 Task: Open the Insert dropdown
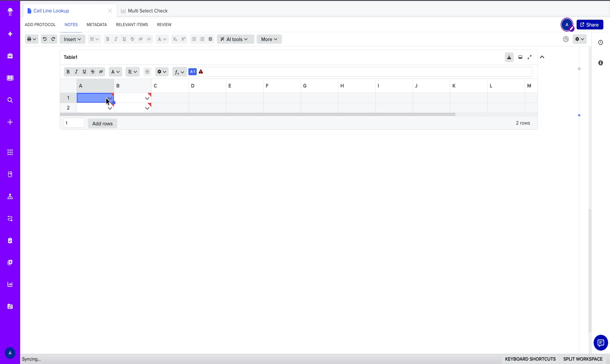pyautogui.click(x=72, y=39)
